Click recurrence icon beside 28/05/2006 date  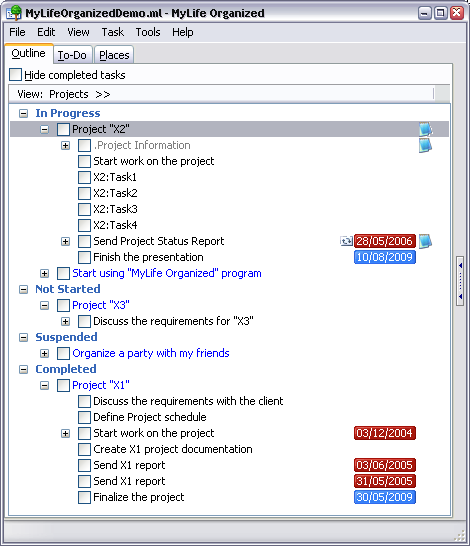[x=346, y=241]
